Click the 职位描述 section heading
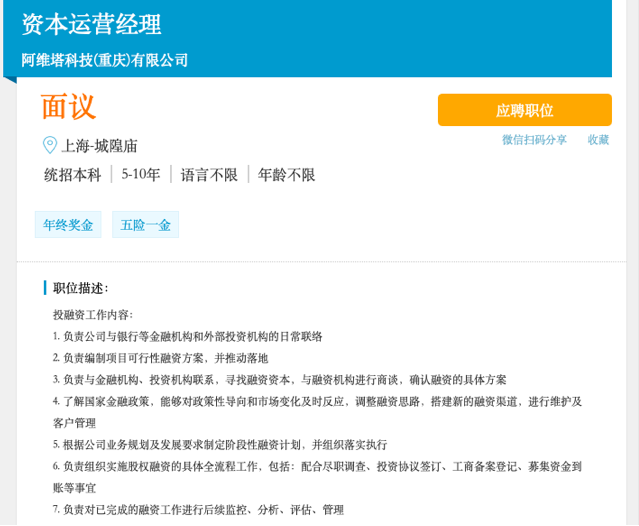 click(80, 288)
